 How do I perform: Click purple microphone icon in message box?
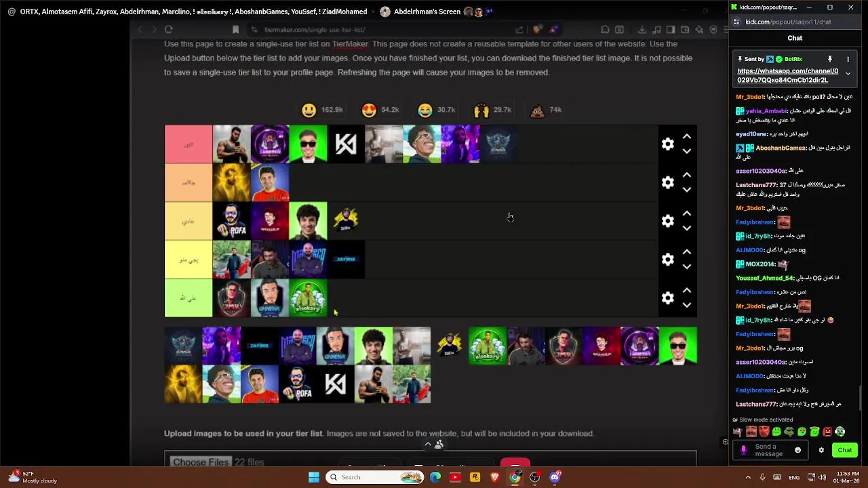point(744,450)
